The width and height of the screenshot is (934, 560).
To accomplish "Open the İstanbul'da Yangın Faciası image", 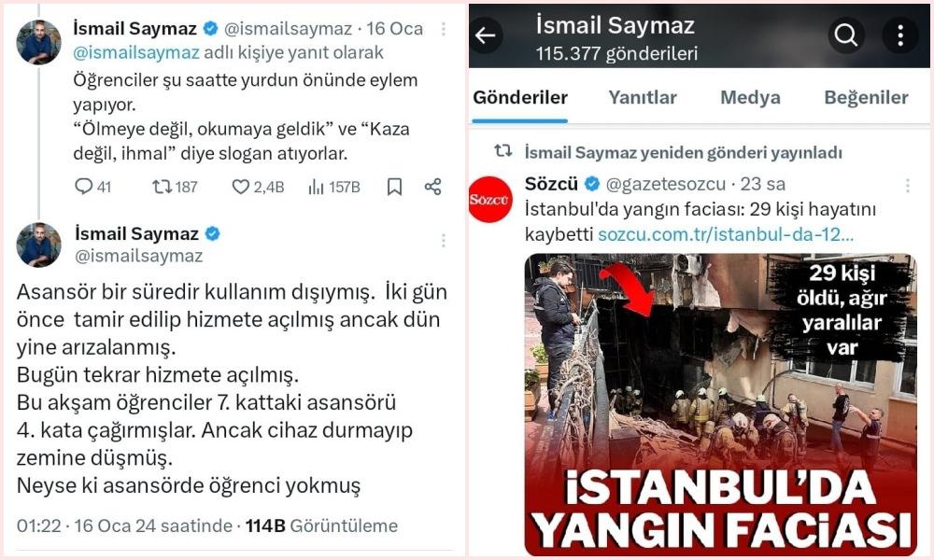I will [720, 405].
